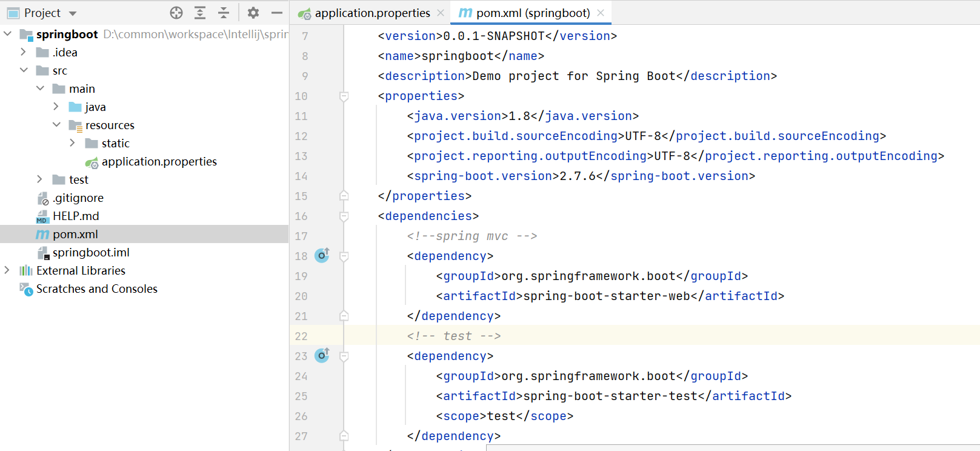Image resolution: width=980 pixels, height=451 pixels.
Task: Open the Project view dropdown arrow
Action: pos(73,13)
